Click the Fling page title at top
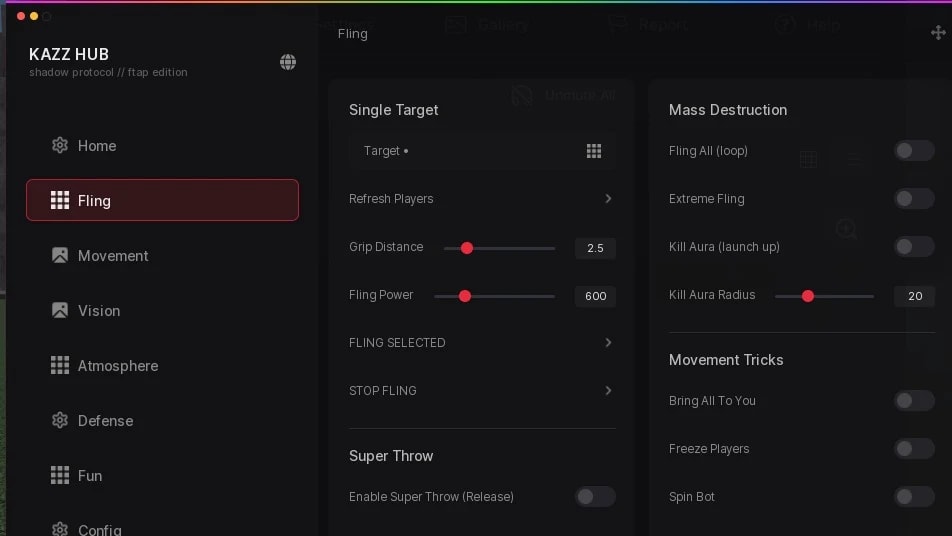Viewport: 952px width, 536px height. [353, 33]
